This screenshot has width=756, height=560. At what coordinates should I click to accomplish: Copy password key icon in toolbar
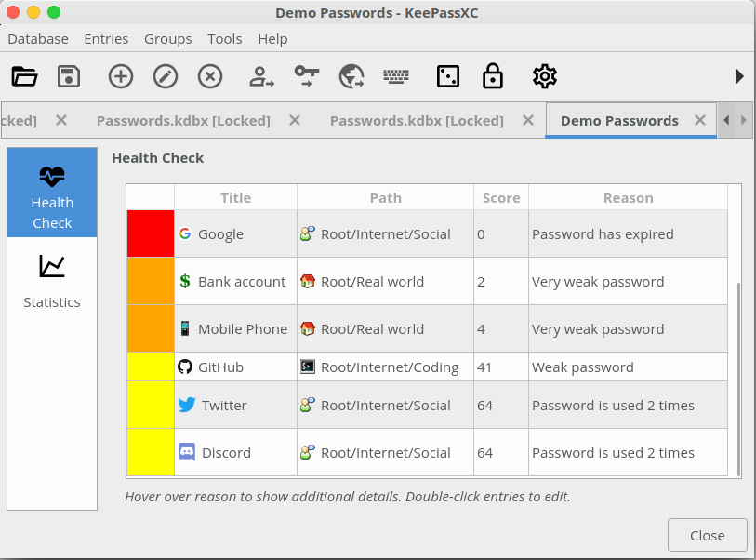pyautogui.click(x=307, y=76)
